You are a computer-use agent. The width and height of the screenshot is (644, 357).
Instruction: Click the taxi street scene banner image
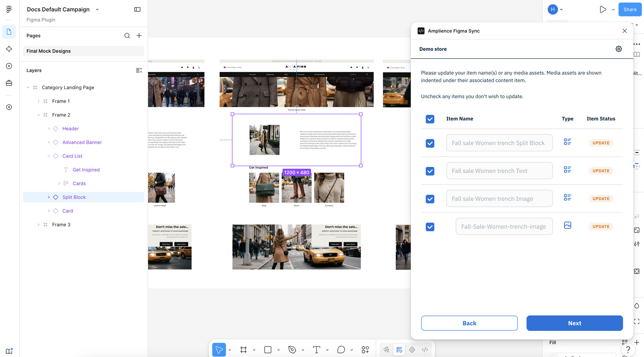pos(296,247)
